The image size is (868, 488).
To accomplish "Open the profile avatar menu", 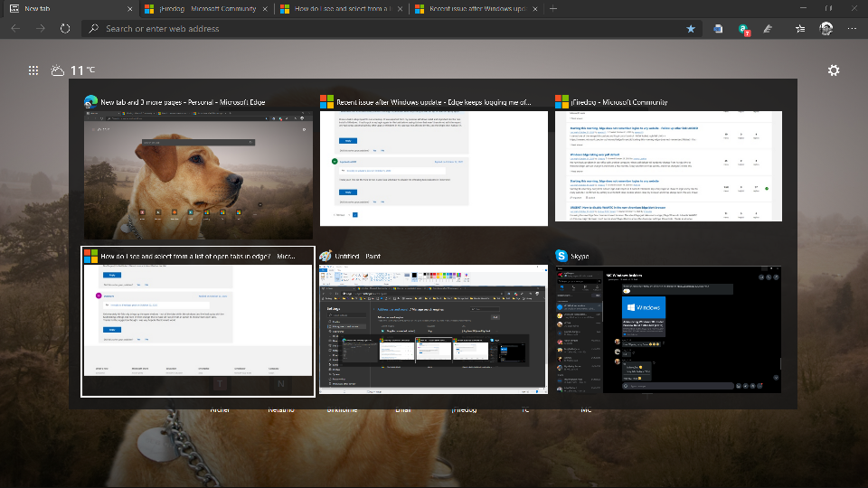I will [826, 29].
